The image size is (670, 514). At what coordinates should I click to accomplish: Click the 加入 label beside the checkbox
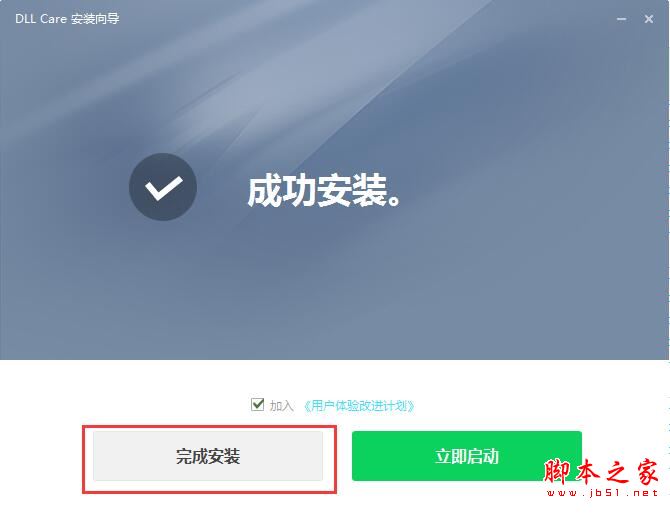(x=281, y=405)
